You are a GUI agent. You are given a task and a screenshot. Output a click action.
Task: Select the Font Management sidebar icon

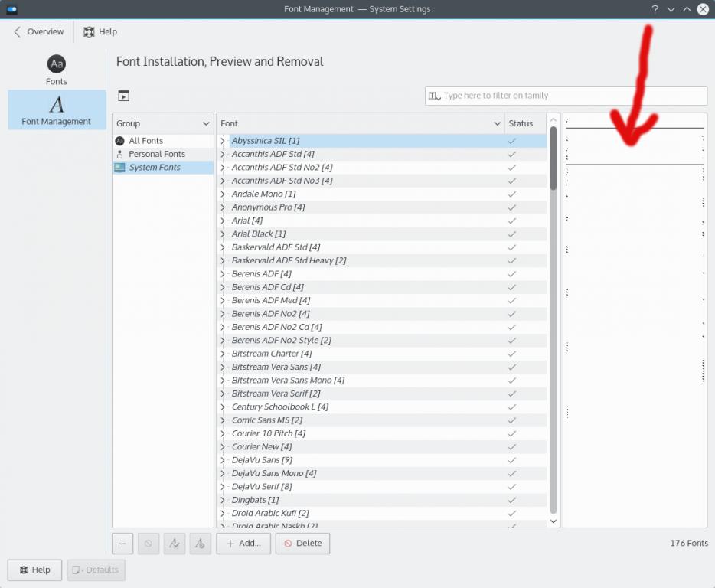[x=56, y=109]
